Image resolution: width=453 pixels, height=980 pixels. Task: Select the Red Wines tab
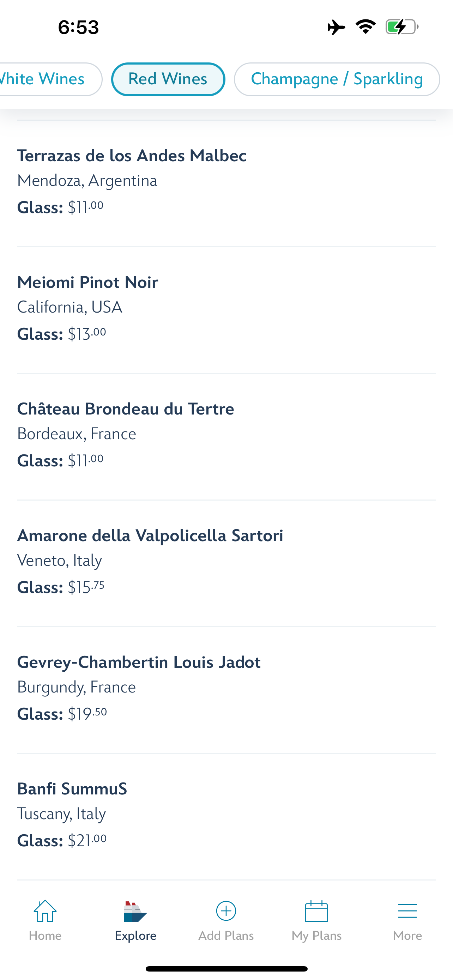pos(168,79)
